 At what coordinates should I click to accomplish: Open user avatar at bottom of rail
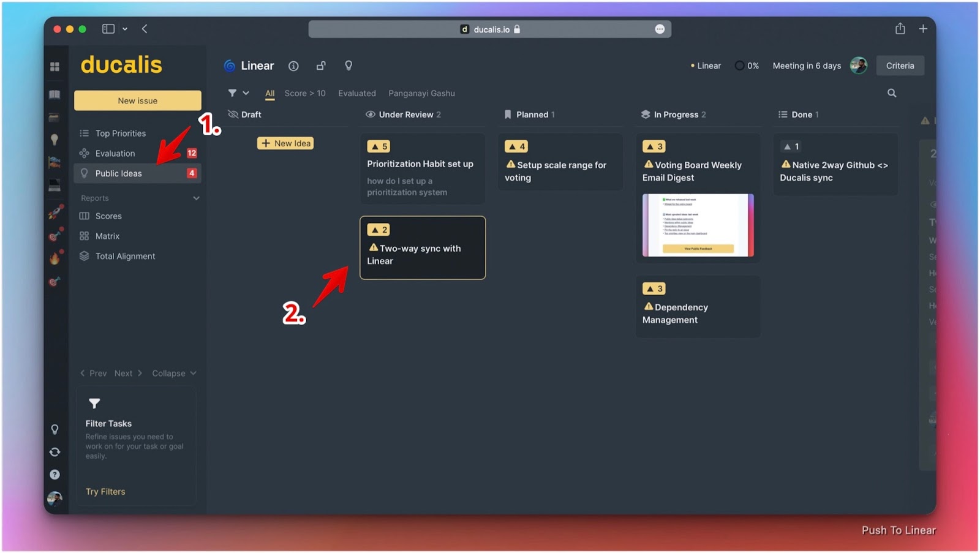(x=55, y=498)
